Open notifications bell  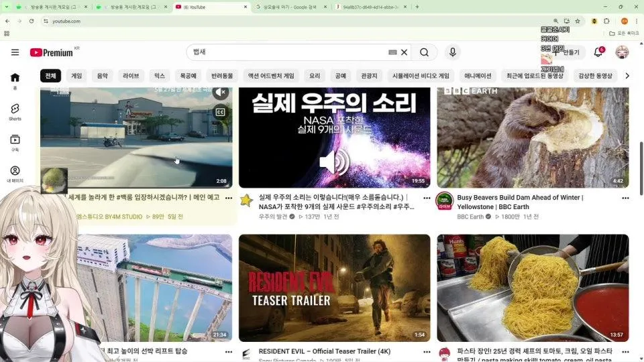point(598,52)
